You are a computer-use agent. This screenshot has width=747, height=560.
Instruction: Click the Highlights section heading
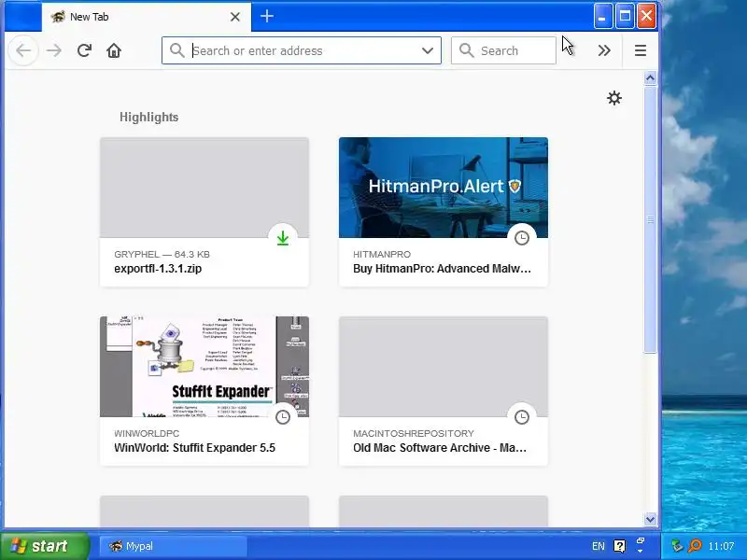point(148,118)
